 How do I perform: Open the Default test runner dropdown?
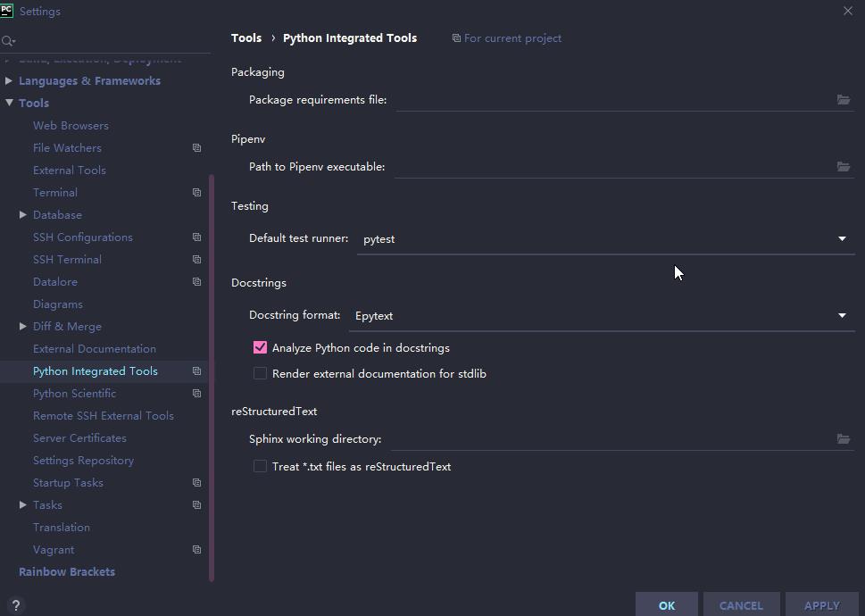coord(605,238)
